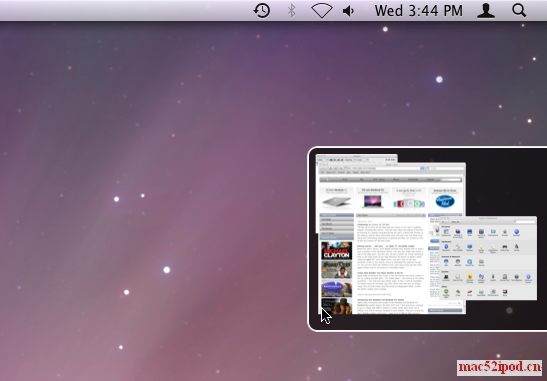The image size is (547, 381).
Task: Click the American Idol blue logo
Action: point(445,201)
